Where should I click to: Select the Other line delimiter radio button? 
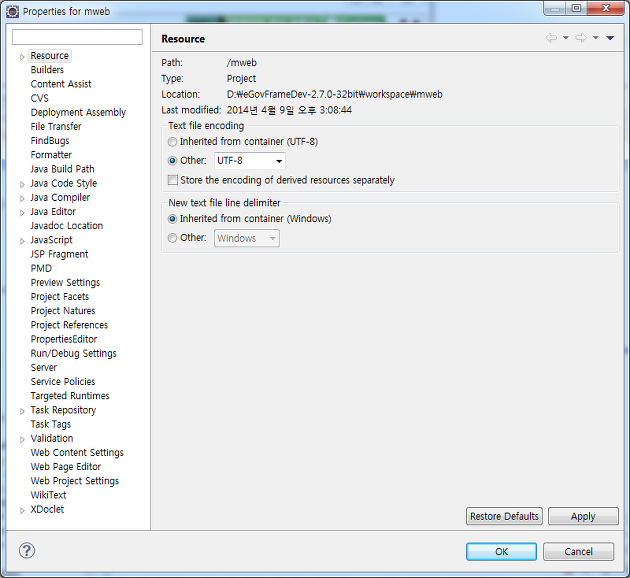[172, 238]
